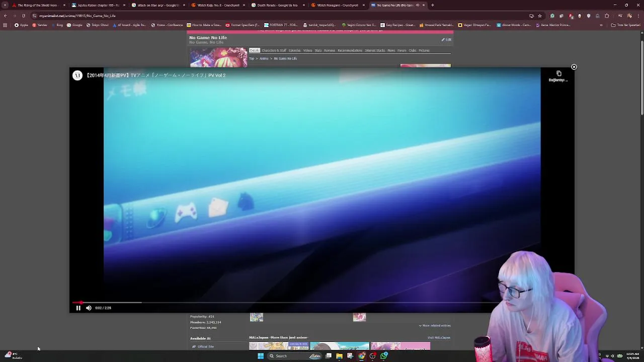The height and width of the screenshot is (362, 644).
Task: Reload the current page
Action: [x=23, y=16]
